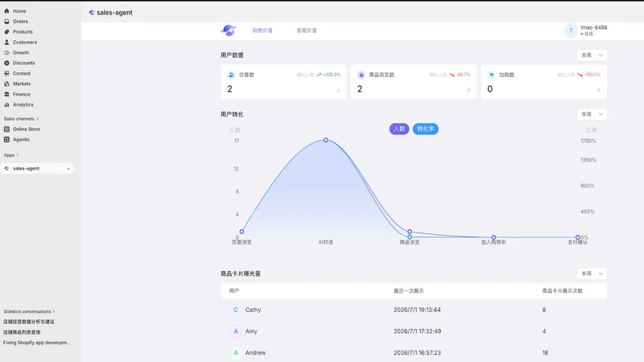Screen dimensions: 644x362
Task: Switch to the 客服价值 tab
Action: pyautogui.click(x=307, y=31)
